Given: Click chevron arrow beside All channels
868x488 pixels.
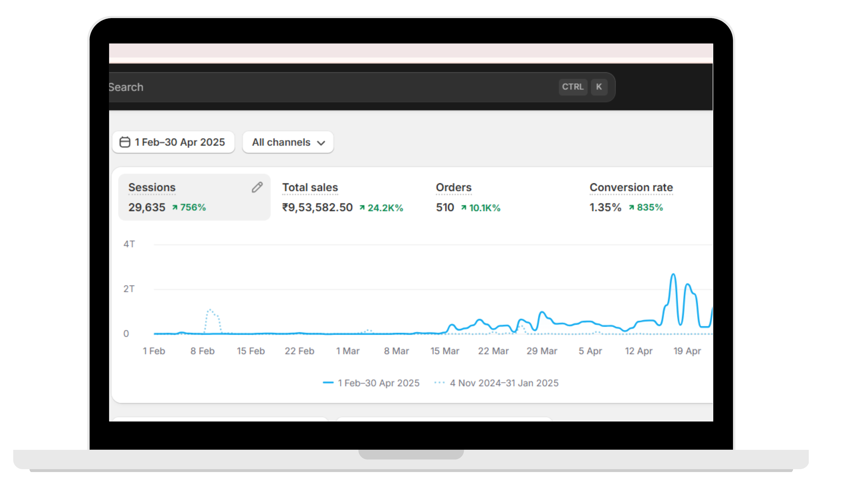Looking at the screenshot, I should click(x=321, y=143).
